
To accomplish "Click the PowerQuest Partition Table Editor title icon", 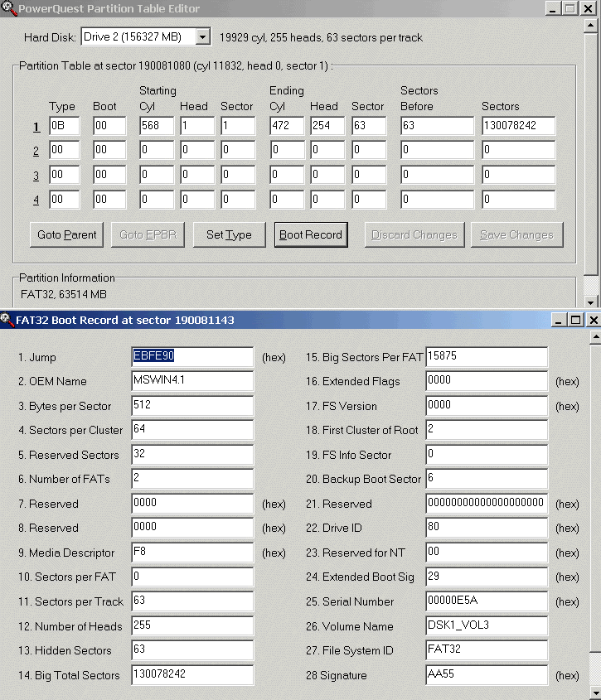I will 9,8.
